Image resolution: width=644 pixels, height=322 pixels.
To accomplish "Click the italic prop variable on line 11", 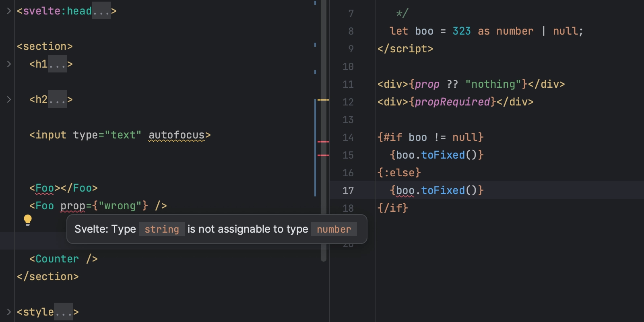I will click(427, 84).
